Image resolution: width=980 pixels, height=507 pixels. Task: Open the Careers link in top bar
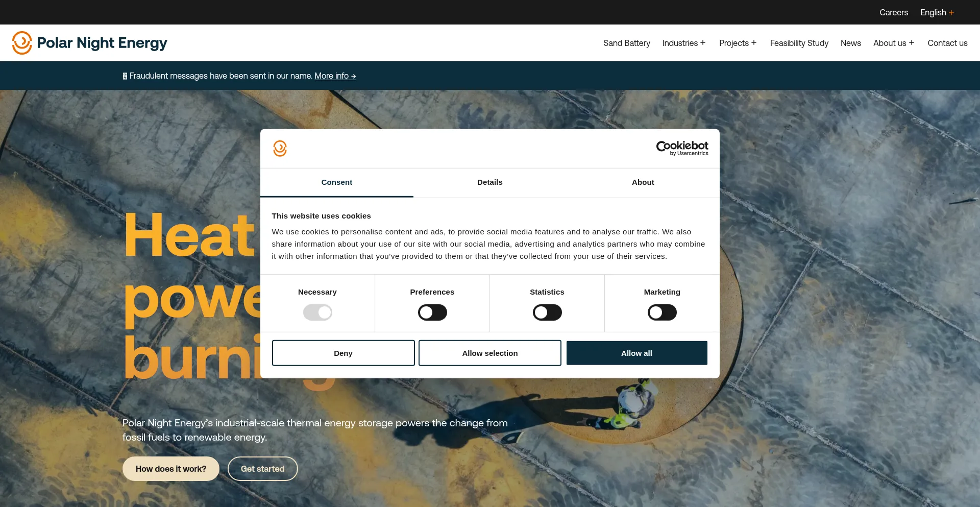(x=893, y=13)
